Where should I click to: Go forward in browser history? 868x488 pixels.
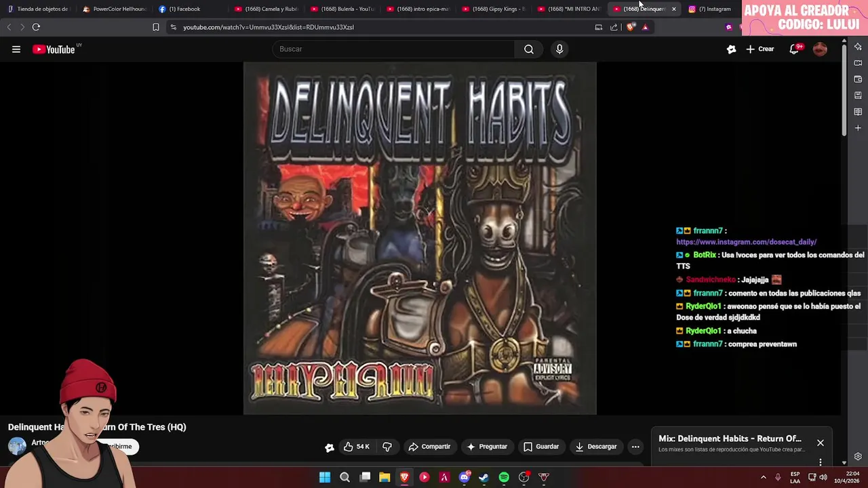[x=22, y=27]
